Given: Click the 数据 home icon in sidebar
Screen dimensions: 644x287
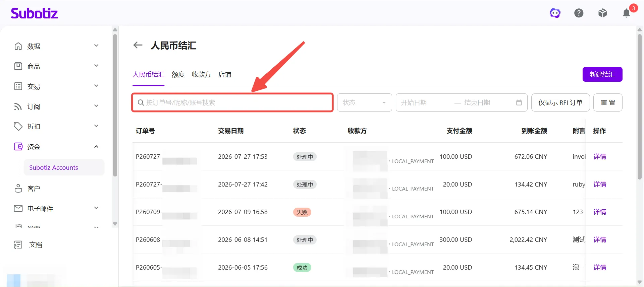Looking at the screenshot, I should 18,46.
